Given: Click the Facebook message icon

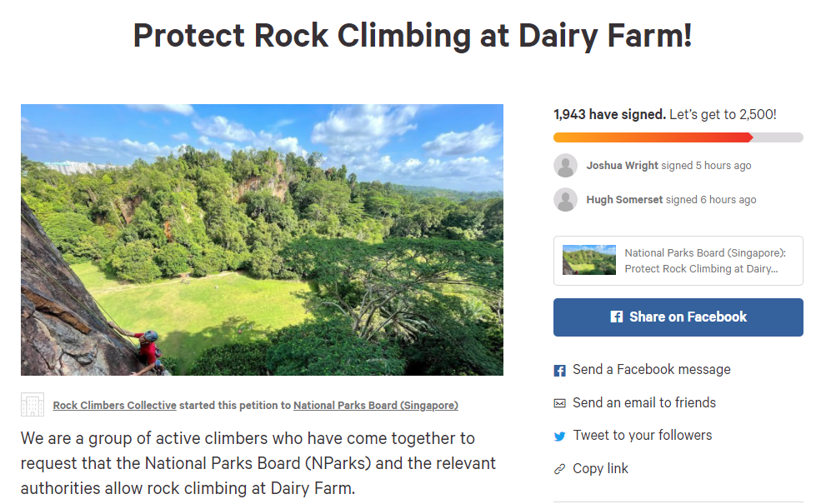Looking at the screenshot, I should [560, 370].
